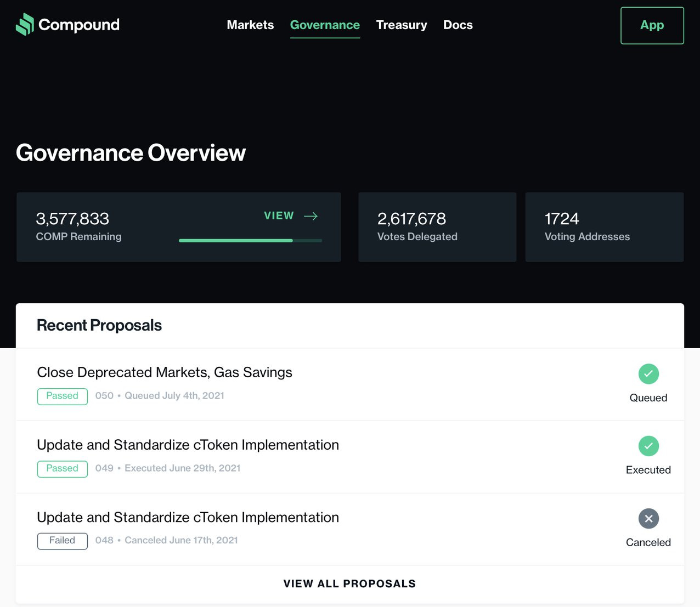Open the 1724 Voting Addresses card
This screenshot has width=700, height=607.
pyautogui.click(x=605, y=227)
